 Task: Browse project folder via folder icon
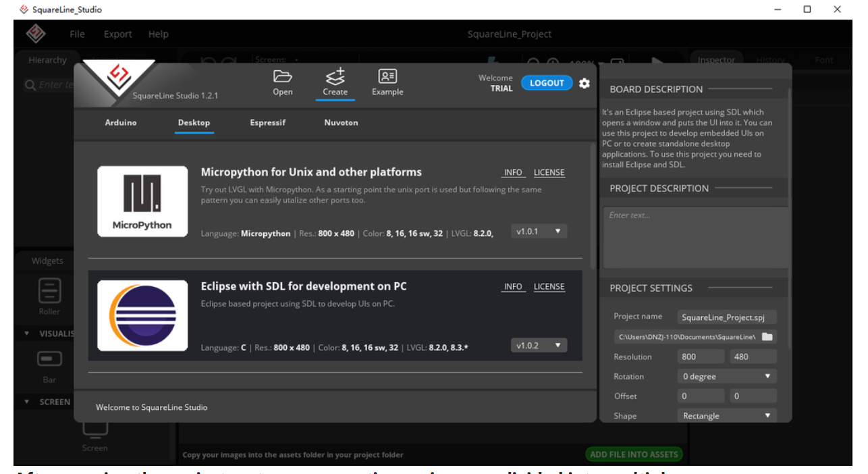coord(767,336)
